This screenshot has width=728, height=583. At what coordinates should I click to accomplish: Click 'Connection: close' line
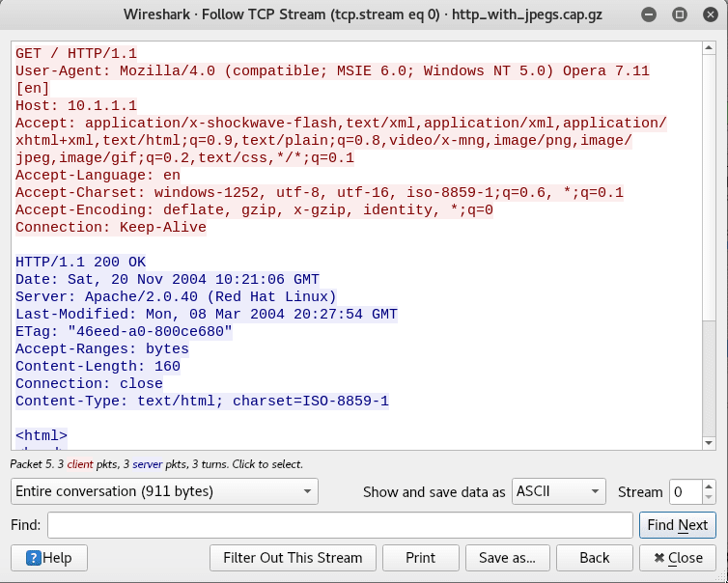tap(89, 383)
